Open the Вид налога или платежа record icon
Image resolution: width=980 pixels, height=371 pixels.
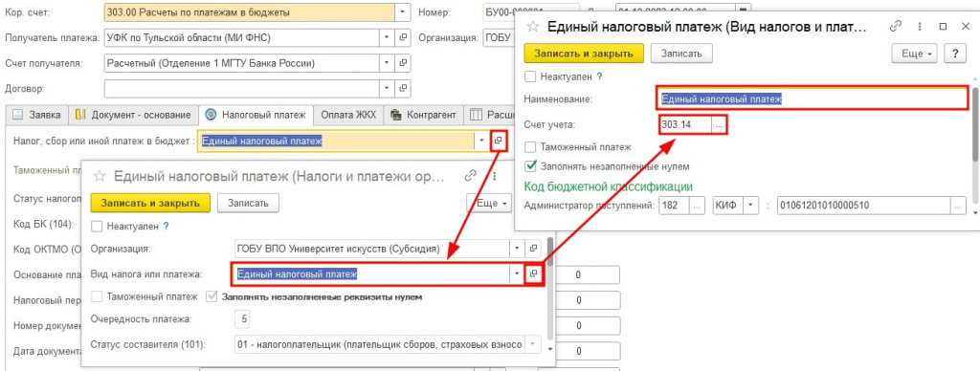(x=533, y=273)
